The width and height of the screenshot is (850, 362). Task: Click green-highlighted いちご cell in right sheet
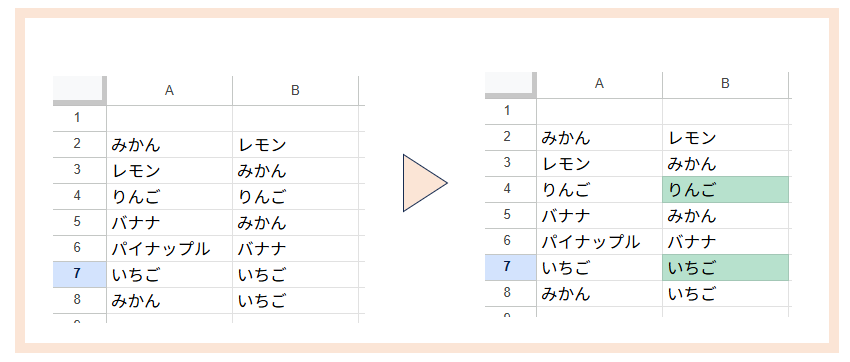tap(725, 268)
